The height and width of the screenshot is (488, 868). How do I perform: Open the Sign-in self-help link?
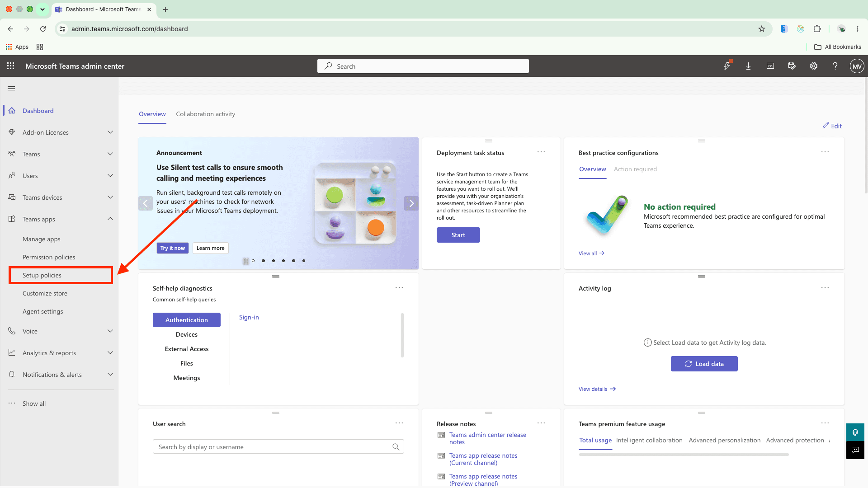249,317
